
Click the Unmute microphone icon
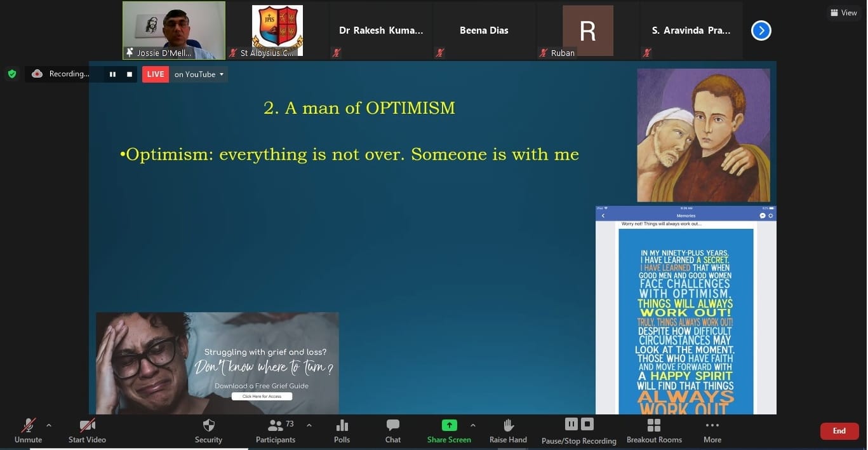29,426
